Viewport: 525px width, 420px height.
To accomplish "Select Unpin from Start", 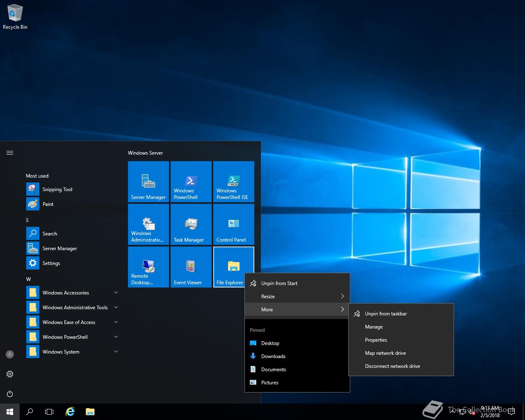I will 297,283.
